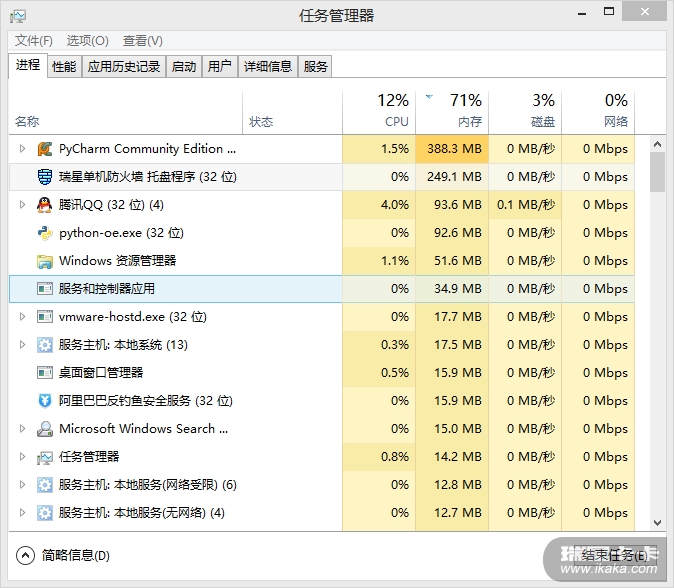
Task: Click the vmware-hostd.exe process icon
Action: coord(45,317)
